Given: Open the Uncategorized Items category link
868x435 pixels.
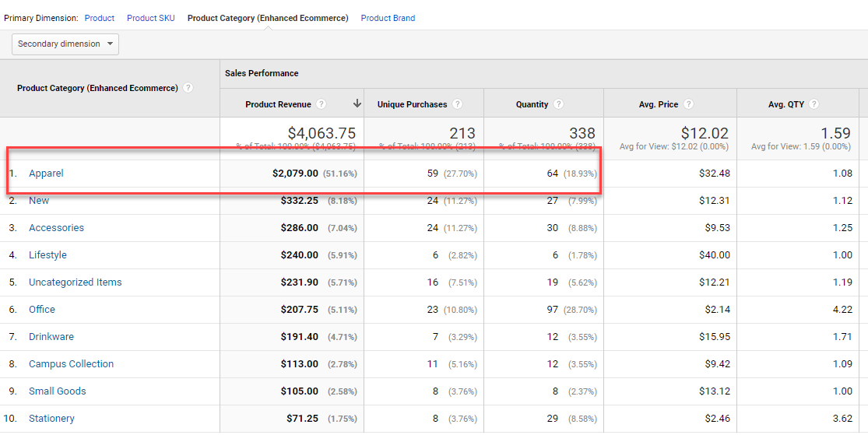Looking at the screenshot, I should pyautogui.click(x=75, y=282).
